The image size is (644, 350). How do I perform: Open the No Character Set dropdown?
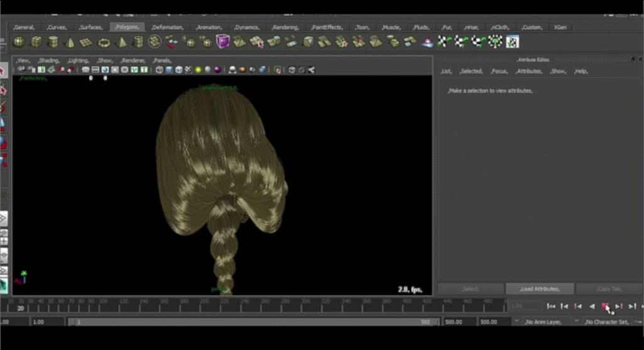pos(606,322)
